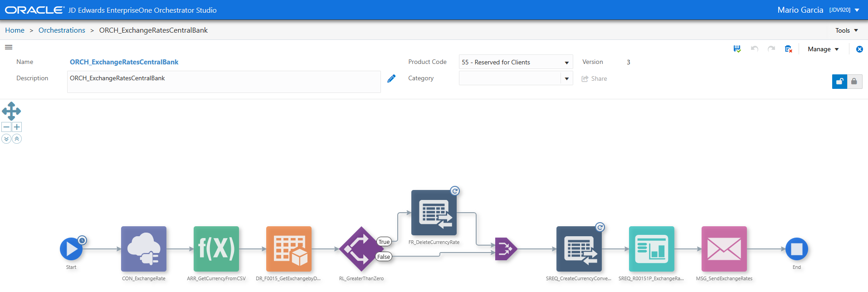The width and height of the screenshot is (868, 292).
Task: Edit description with the pencil icon
Action: click(391, 78)
